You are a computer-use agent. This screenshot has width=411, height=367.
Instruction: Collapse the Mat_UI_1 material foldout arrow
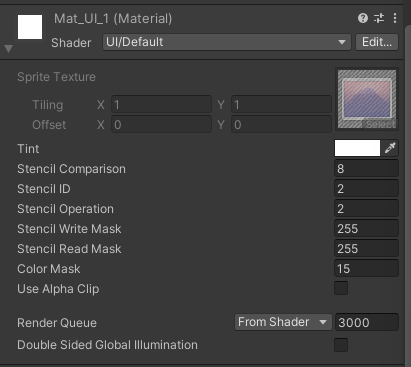tap(8, 49)
